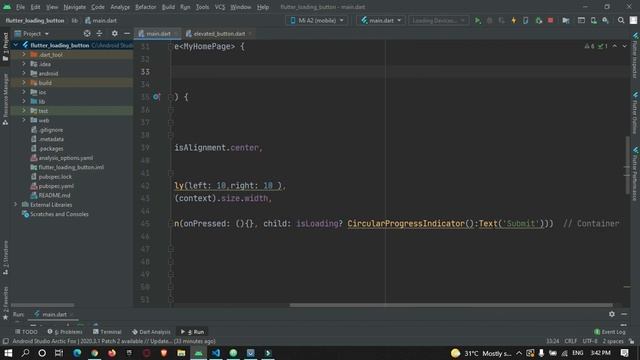
Task: Click the Project panel horizontal scrollbar
Action: tap(42, 305)
